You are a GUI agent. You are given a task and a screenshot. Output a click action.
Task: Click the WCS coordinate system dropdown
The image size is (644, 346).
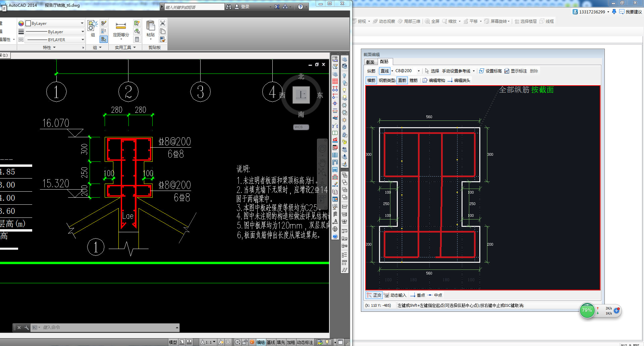[x=301, y=127]
